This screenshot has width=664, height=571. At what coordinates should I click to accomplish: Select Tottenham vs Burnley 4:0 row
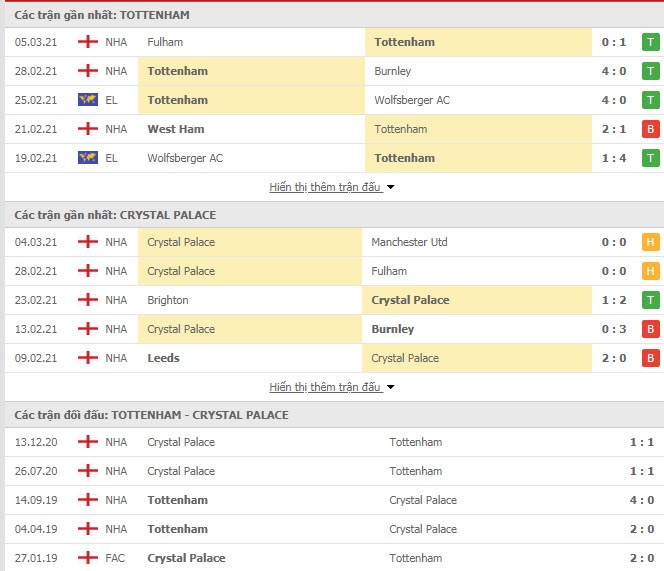click(x=332, y=71)
